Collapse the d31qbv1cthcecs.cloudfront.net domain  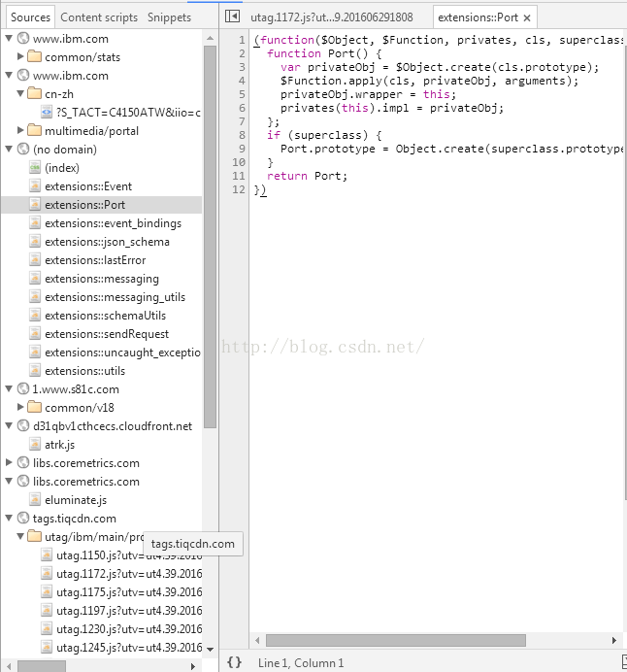9,425
